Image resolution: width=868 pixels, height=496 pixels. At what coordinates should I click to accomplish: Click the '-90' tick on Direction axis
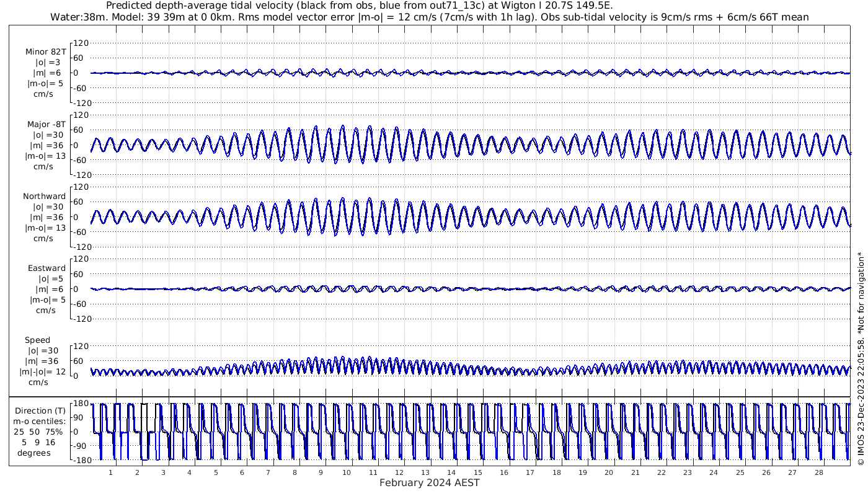[x=79, y=446]
